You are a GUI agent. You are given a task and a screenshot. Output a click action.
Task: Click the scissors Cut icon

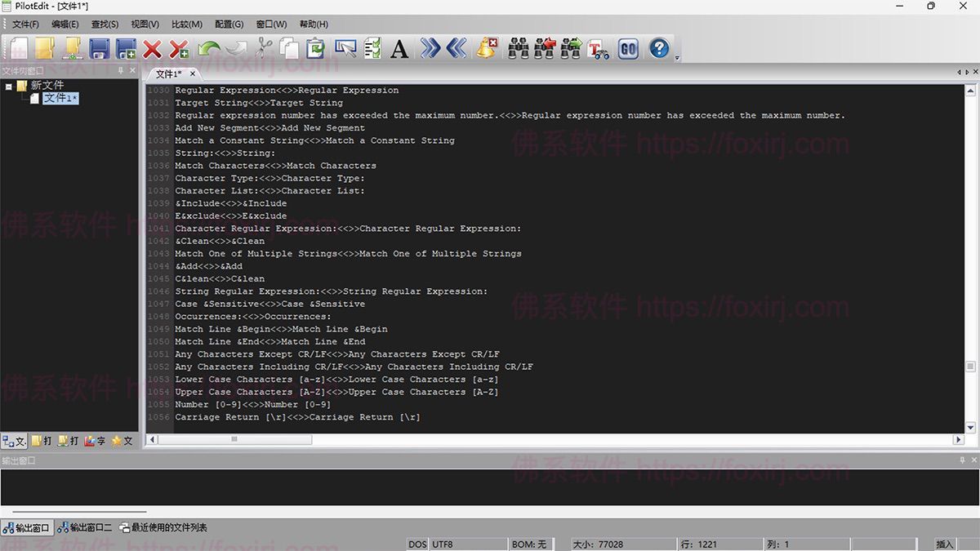[265, 49]
